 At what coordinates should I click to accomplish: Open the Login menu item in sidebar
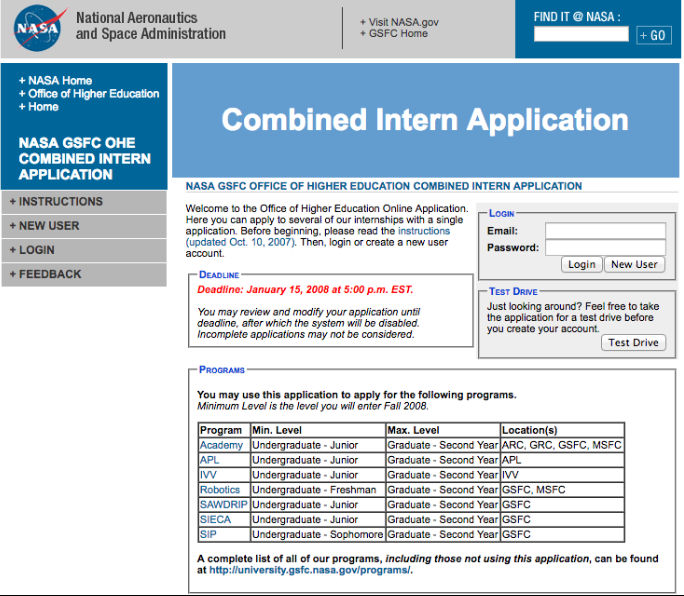click(x=84, y=250)
